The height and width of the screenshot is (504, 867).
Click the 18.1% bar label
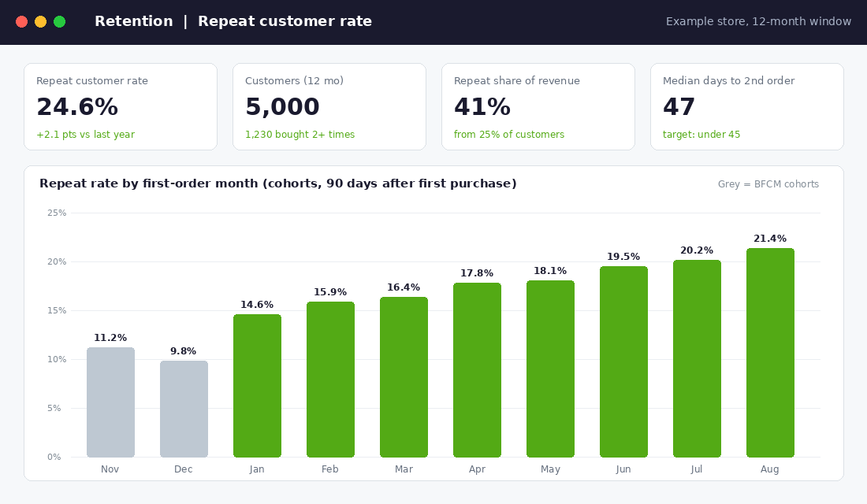[x=550, y=271]
